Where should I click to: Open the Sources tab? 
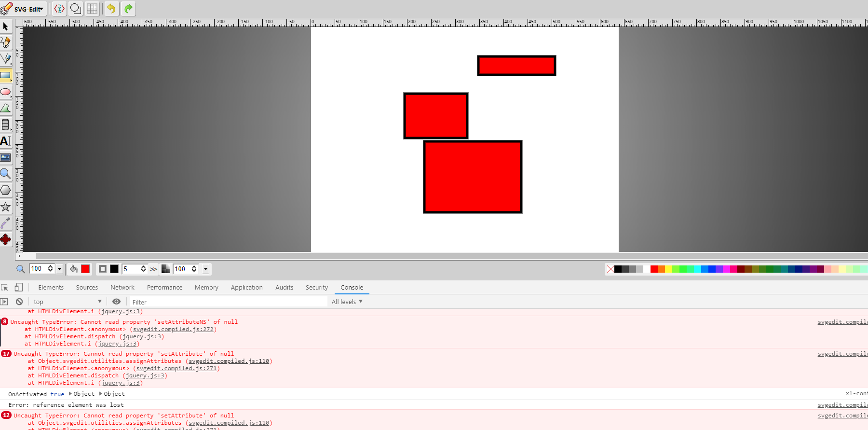tap(87, 287)
